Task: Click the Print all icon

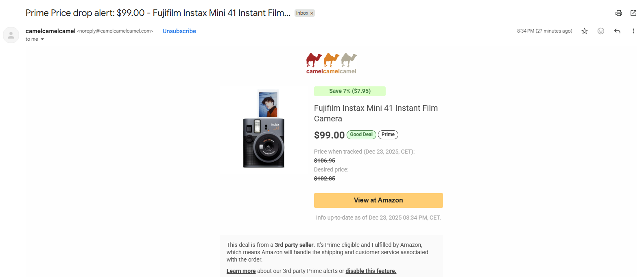Action: pyautogui.click(x=618, y=13)
